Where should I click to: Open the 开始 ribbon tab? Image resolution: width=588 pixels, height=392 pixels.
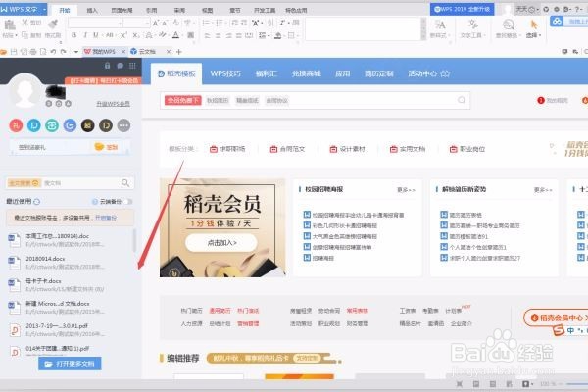(x=65, y=10)
